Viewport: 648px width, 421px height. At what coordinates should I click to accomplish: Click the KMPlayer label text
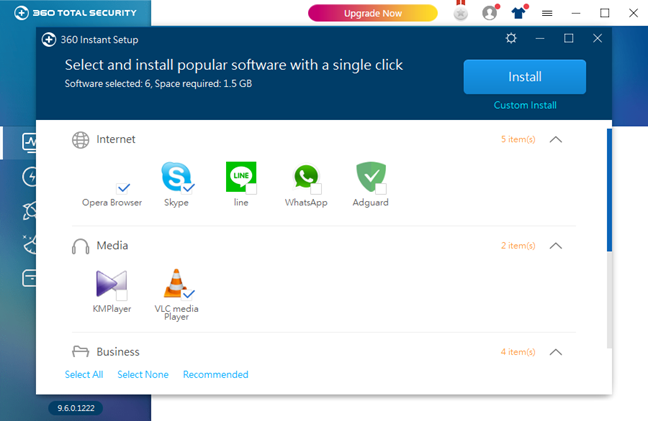tap(112, 309)
